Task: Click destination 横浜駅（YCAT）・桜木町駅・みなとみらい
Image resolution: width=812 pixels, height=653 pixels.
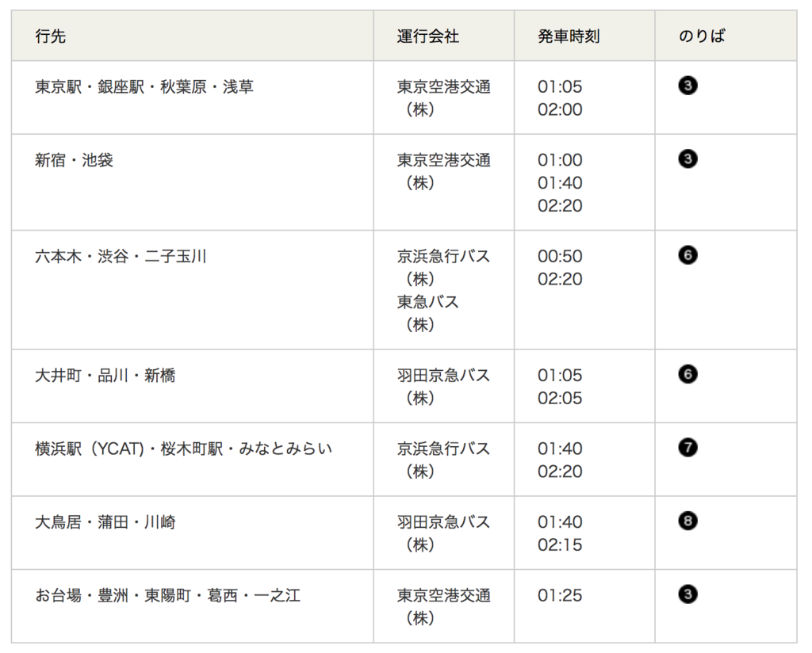Action: [183, 449]
